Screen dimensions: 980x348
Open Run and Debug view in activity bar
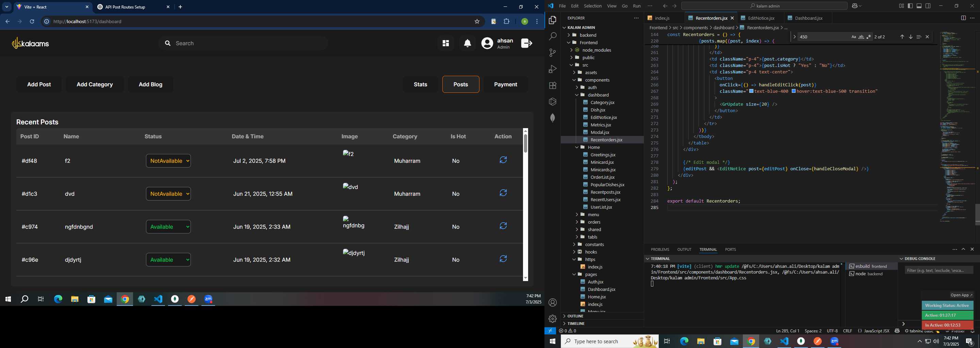point(552,69)
